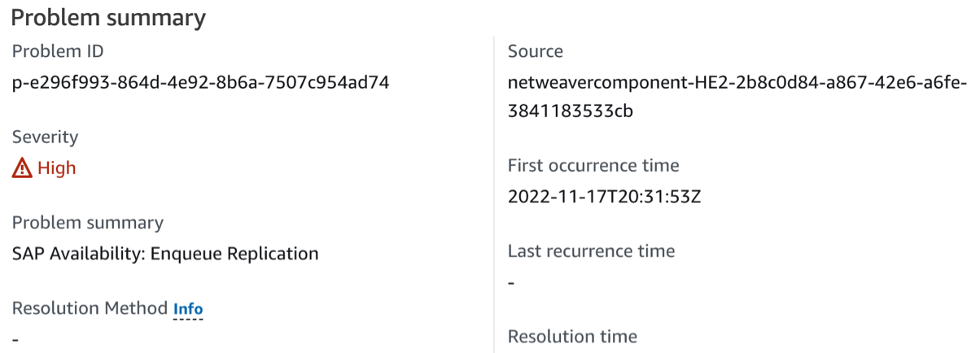Viewport: 980px width, 353px height.
Task: Click the dash under Resolution Method
Action: point(15,338)
